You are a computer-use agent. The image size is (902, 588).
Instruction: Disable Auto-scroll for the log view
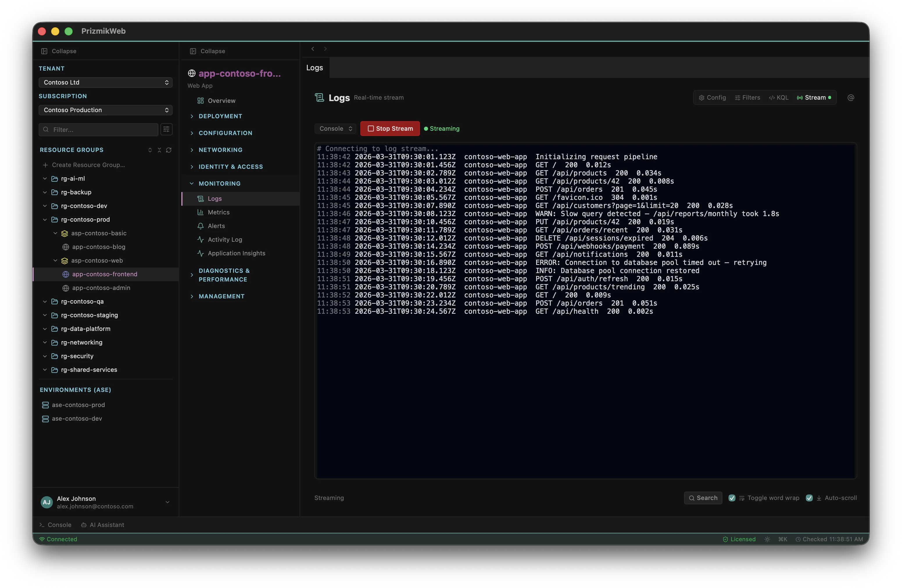coord(810,498)
